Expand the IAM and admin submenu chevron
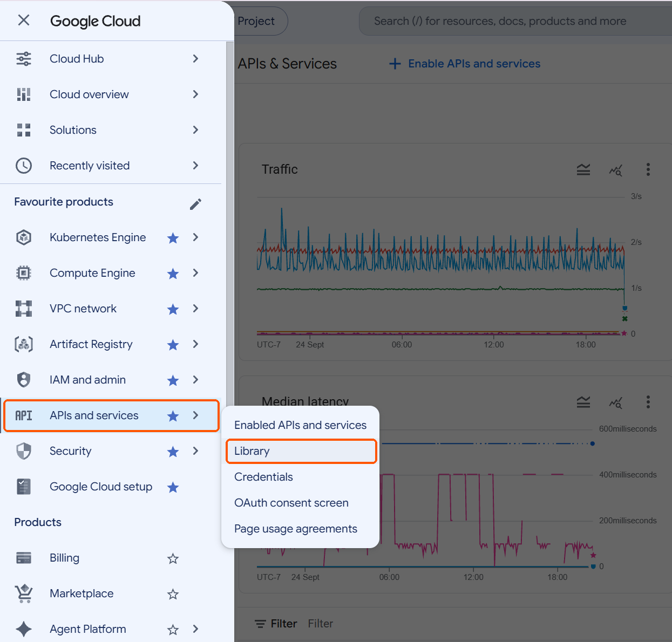The height and width of the screenshot is (642, 672). click(x=195, y=379)
